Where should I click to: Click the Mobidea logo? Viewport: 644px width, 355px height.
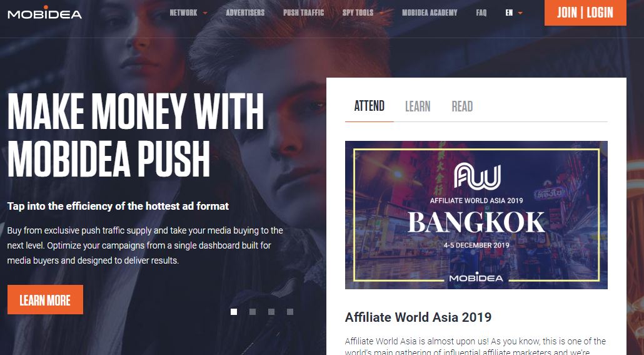pyautogui.click(x=45, y=13)
